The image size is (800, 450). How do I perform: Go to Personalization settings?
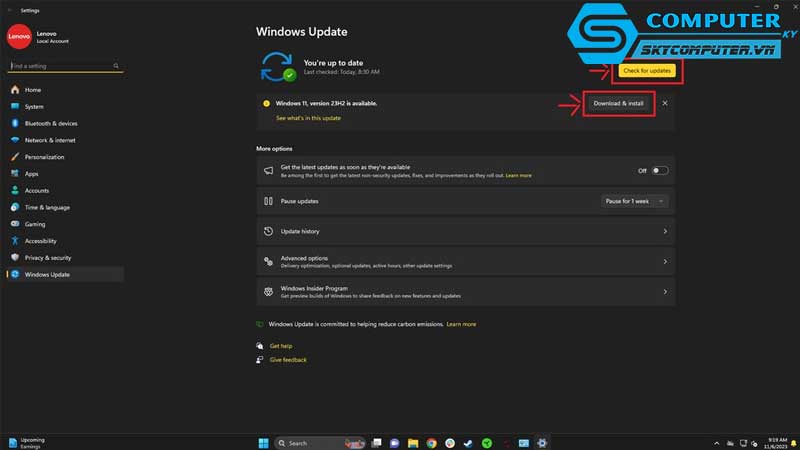pos(44,157)
